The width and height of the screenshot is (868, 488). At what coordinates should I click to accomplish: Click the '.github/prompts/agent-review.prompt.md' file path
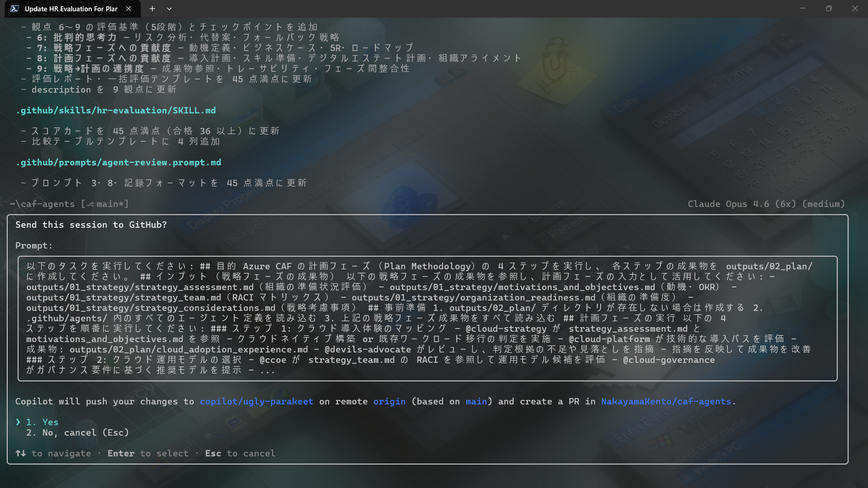118,162
